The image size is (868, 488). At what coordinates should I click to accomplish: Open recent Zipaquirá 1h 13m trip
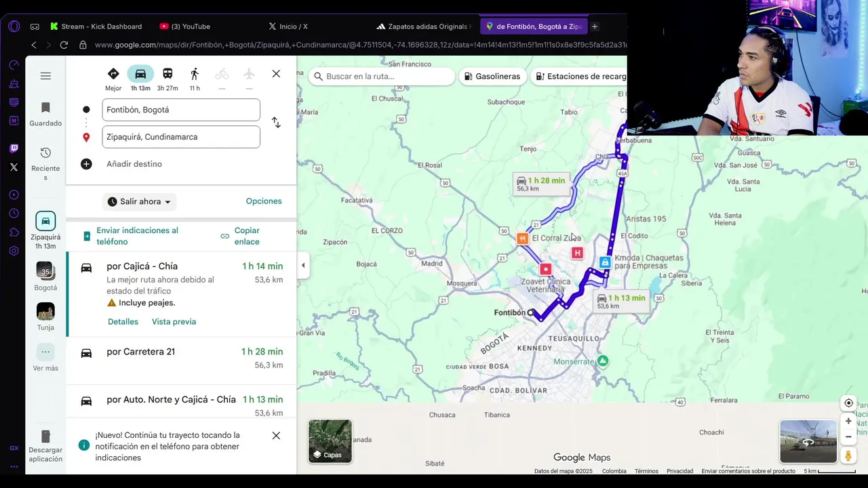click(45, 230)
